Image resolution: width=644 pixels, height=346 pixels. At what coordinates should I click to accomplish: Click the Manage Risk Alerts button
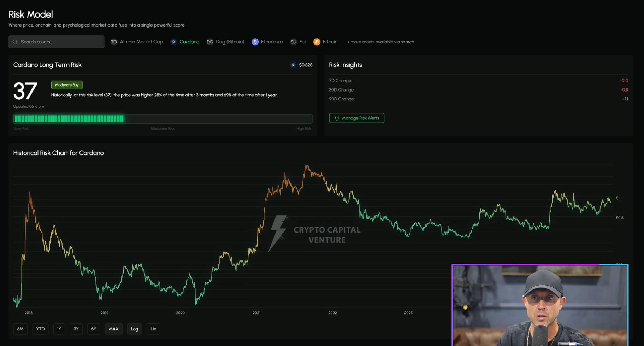[356, 118]
